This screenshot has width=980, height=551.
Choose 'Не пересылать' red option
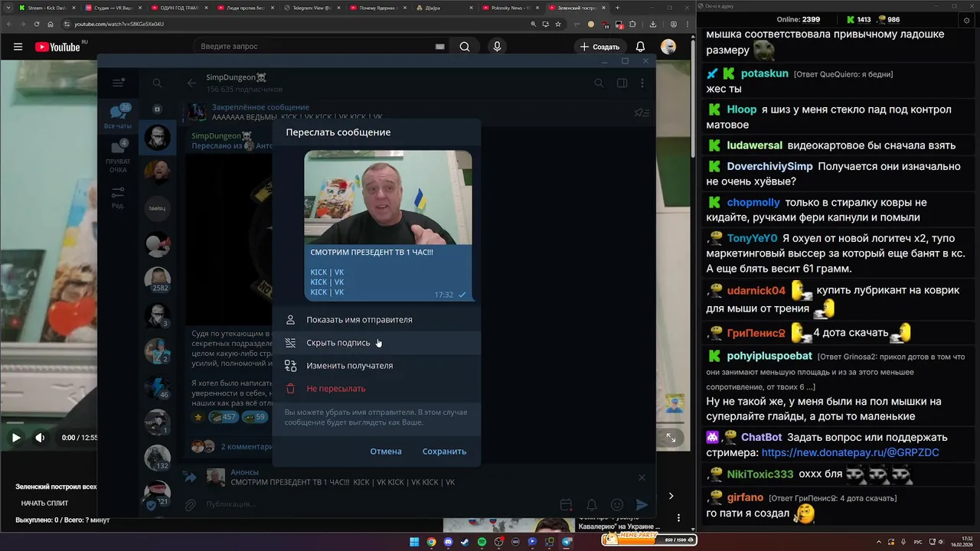pyautogui.click(x=376, y=389)
